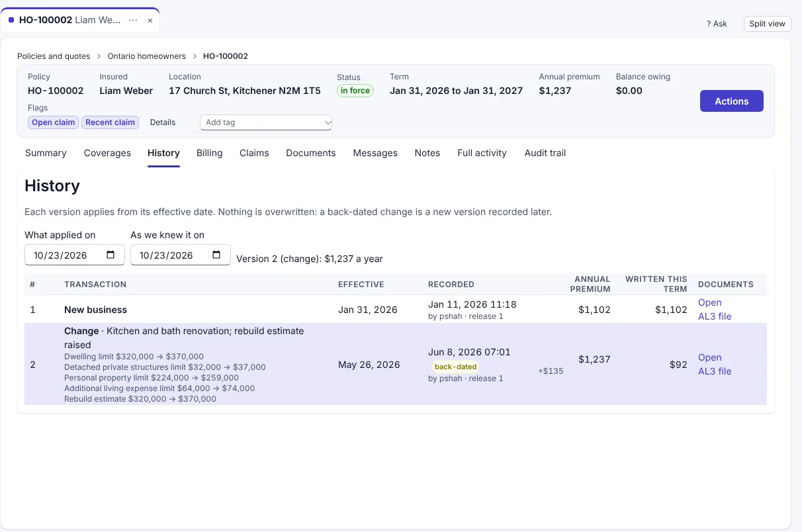Screen dimensions: 802x532
Task: Go to the Billing tab
Action: tap(209, 153)
